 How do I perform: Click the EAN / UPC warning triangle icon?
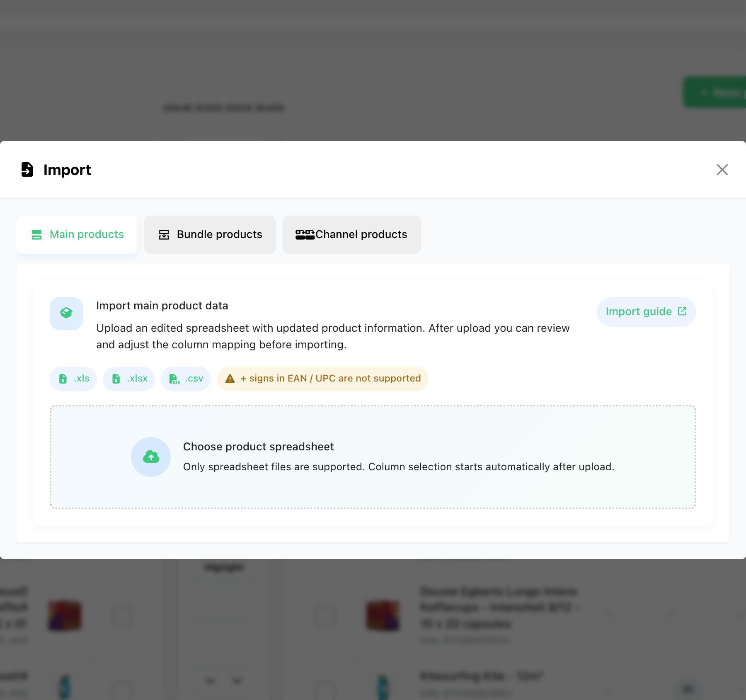click(x=230, y=379)
